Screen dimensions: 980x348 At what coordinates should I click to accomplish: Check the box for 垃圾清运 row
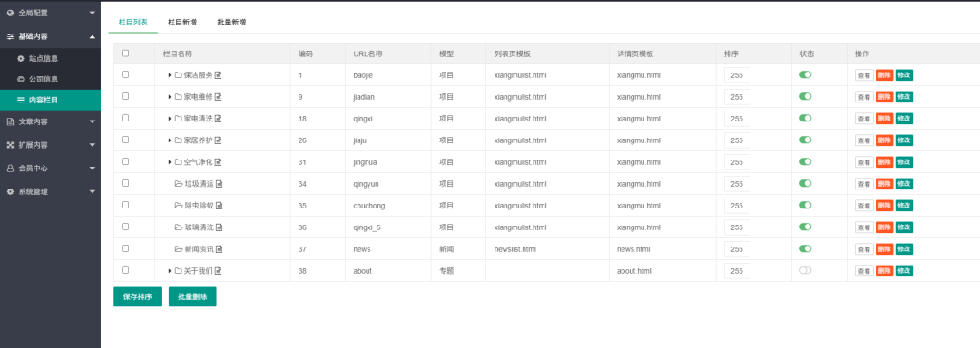(125, 183)
